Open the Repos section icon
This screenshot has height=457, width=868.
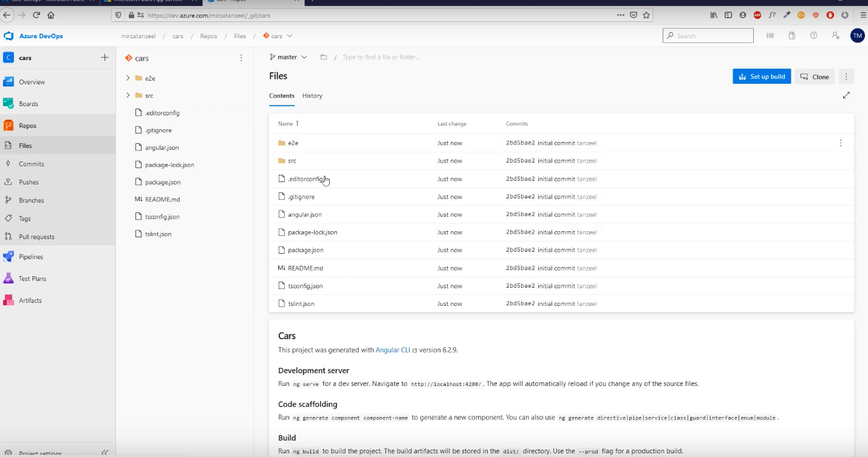pyautogui.click(x=9, y=126)
